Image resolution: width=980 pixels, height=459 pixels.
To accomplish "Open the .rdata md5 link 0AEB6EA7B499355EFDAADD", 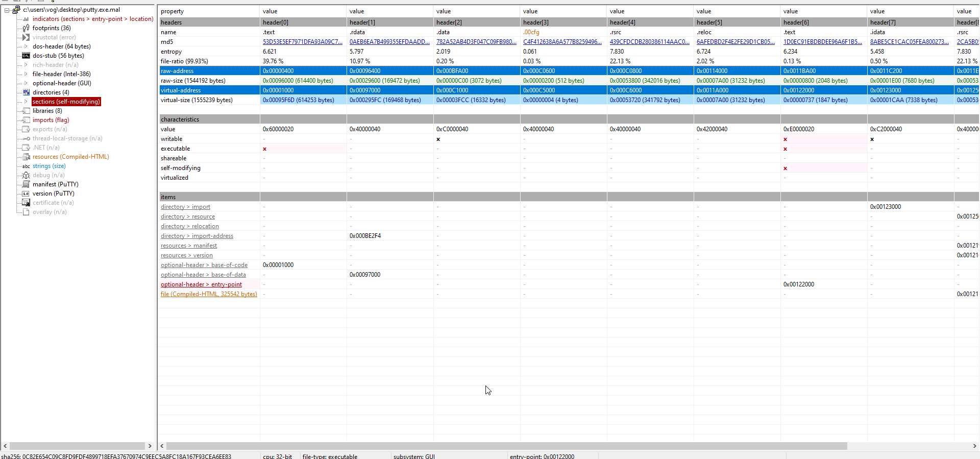I will coord(389,42).
